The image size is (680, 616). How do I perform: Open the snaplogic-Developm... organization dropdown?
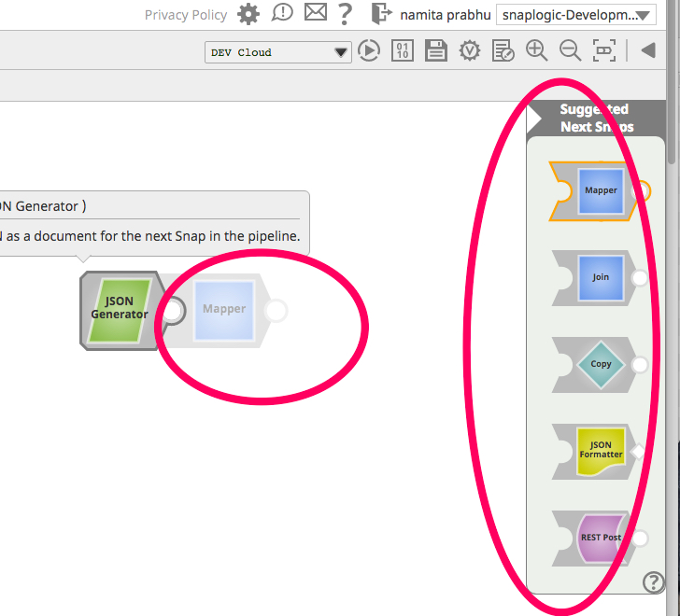[x=575, y=15]
